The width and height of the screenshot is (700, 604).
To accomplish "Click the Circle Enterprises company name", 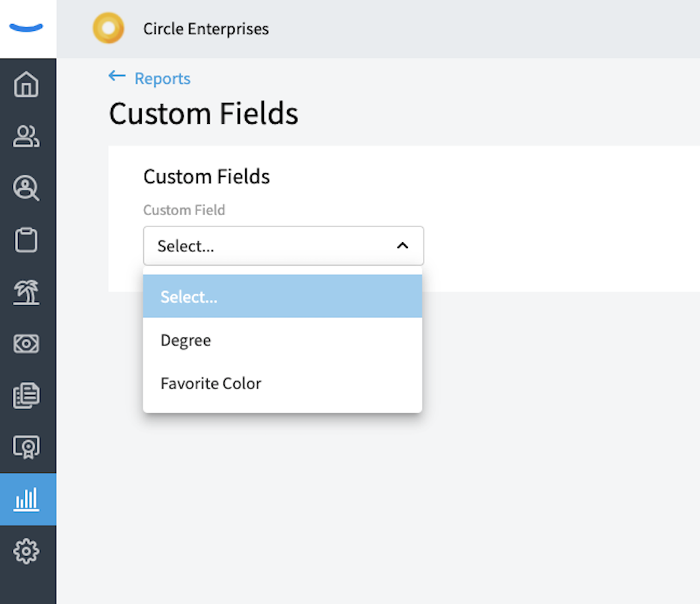I will point(206,29).
